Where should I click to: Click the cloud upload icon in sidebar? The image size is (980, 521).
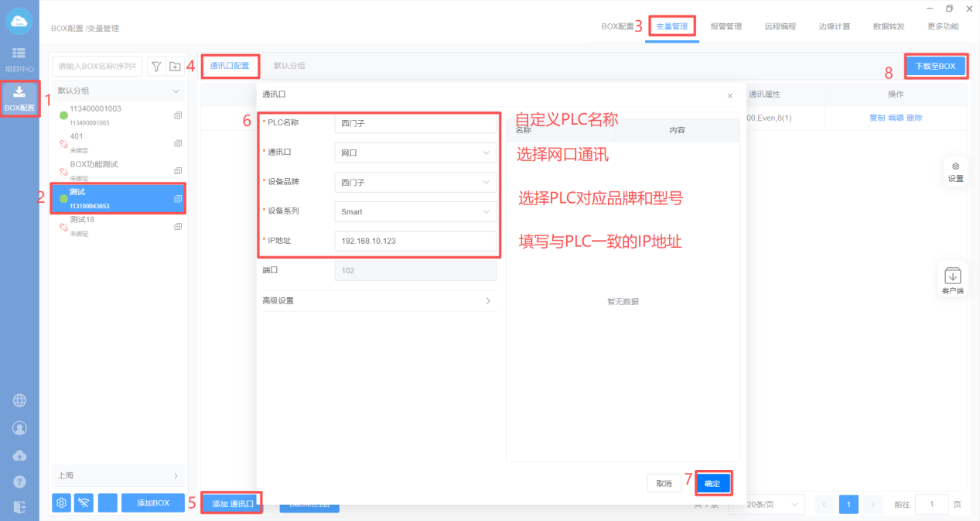pos(19,455)
